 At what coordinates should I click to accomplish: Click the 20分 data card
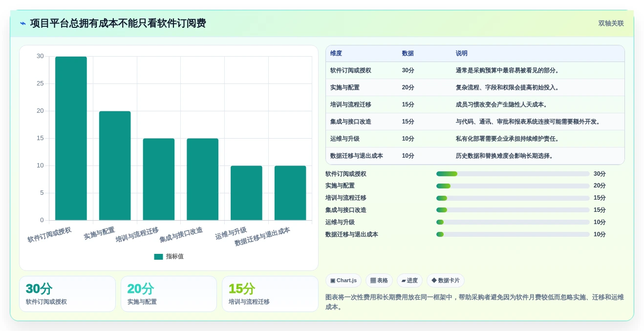tap(169, 294)
